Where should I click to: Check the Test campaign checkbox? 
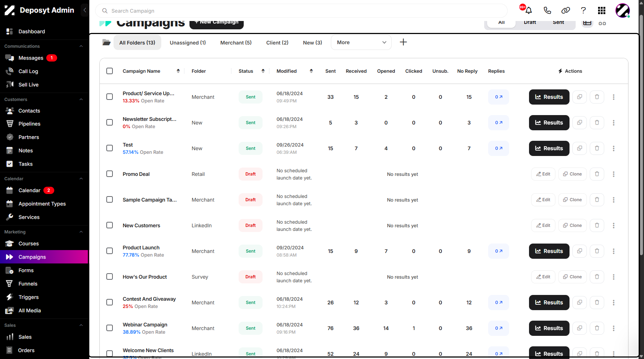110,148
